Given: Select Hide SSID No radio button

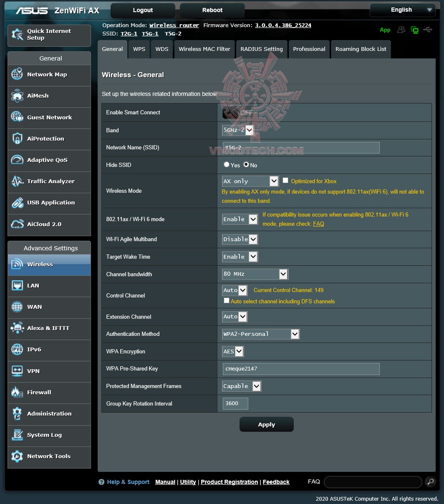Looking at the screenshot, I should (x=246, y=164).
